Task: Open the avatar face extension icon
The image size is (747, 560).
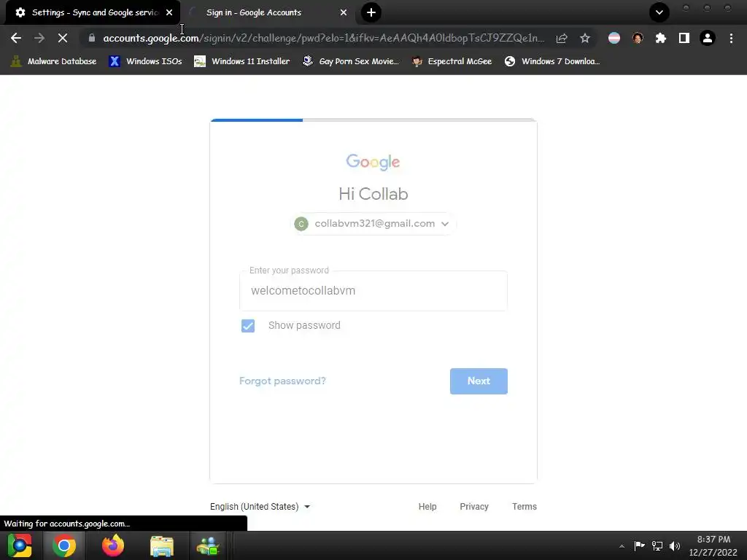Action: [638, 38]
